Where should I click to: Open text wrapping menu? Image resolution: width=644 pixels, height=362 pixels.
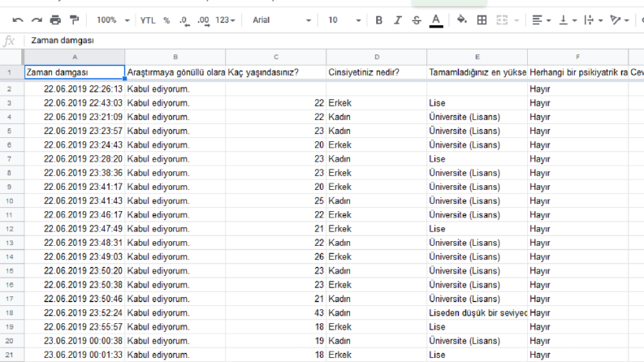(594, 20)
